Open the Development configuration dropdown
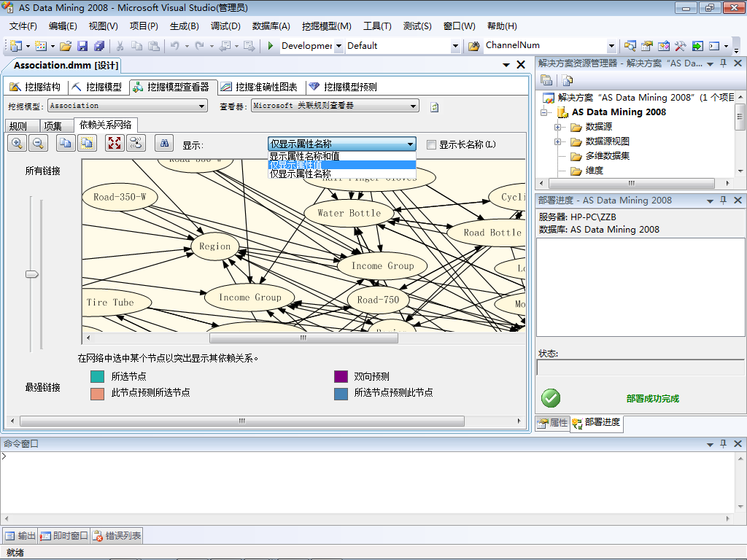The height and width of the screenshot is (560, 747). pos(338,46)
